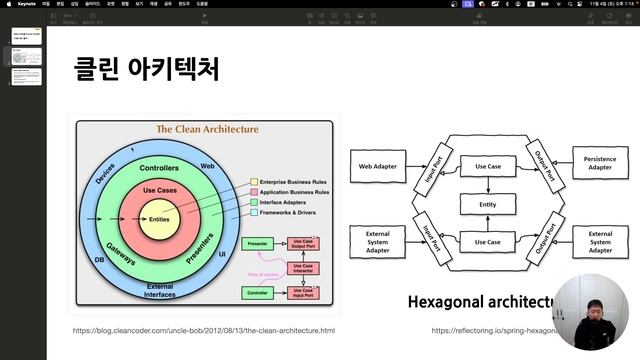The height and width of the screenshot is (360, 640).
Task: Click the Add Slide toolbar button
Action: [93, 17]
